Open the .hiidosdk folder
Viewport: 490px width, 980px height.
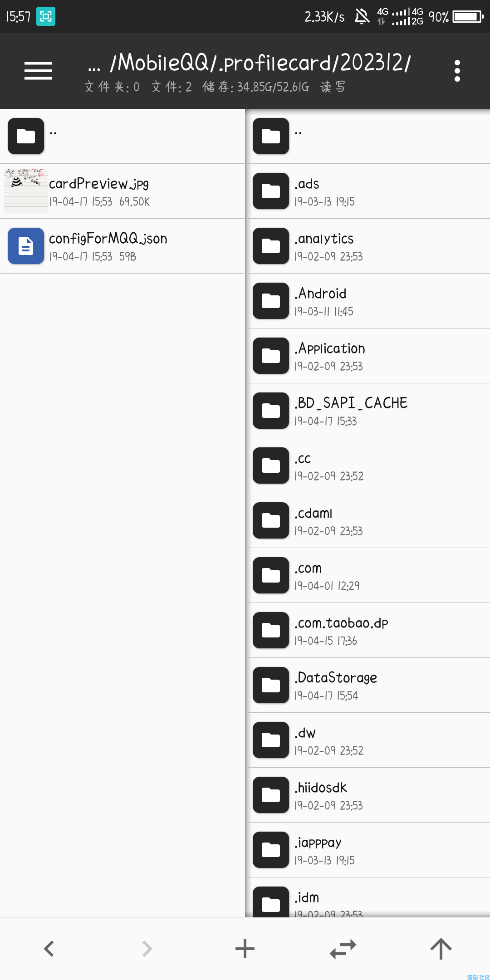[368, 795]
